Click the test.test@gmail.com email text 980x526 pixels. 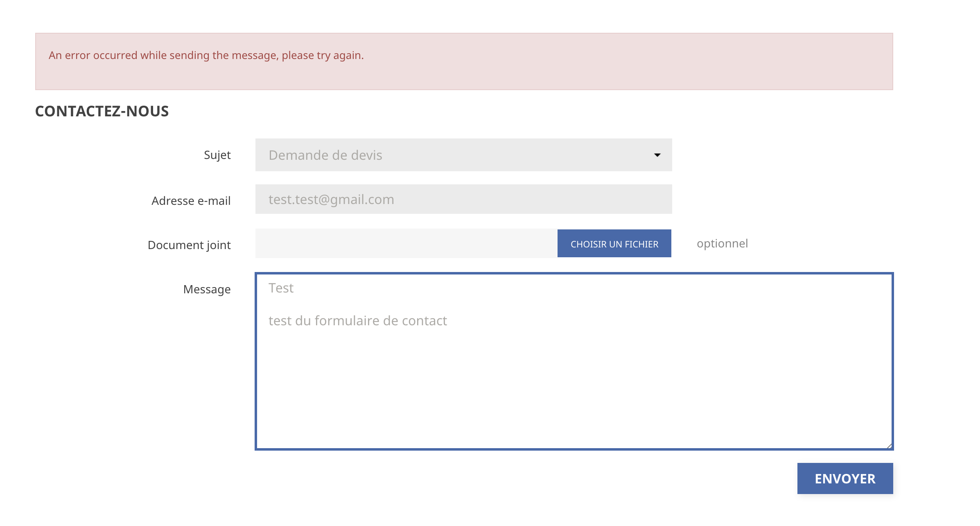(x=331, y=200)
